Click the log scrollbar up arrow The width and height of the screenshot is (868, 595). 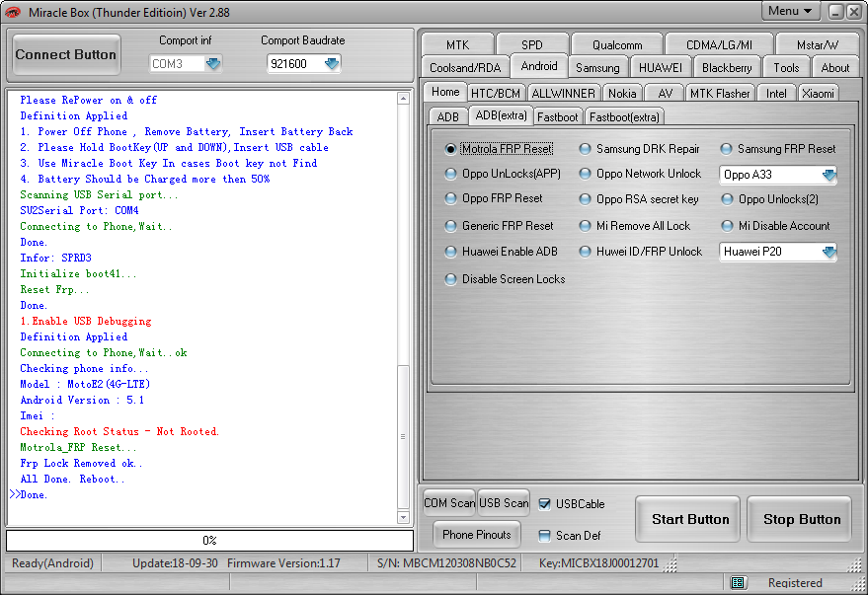click(x=403, y=99)
